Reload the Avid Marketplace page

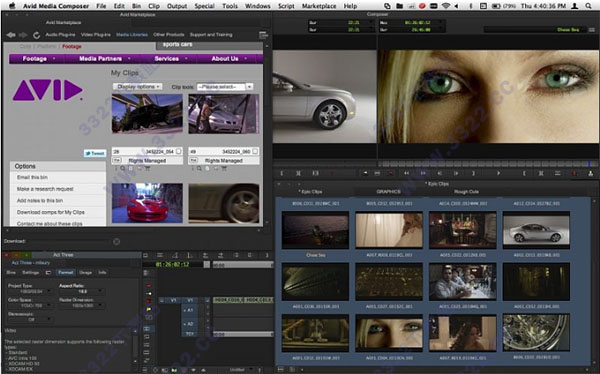36,35
